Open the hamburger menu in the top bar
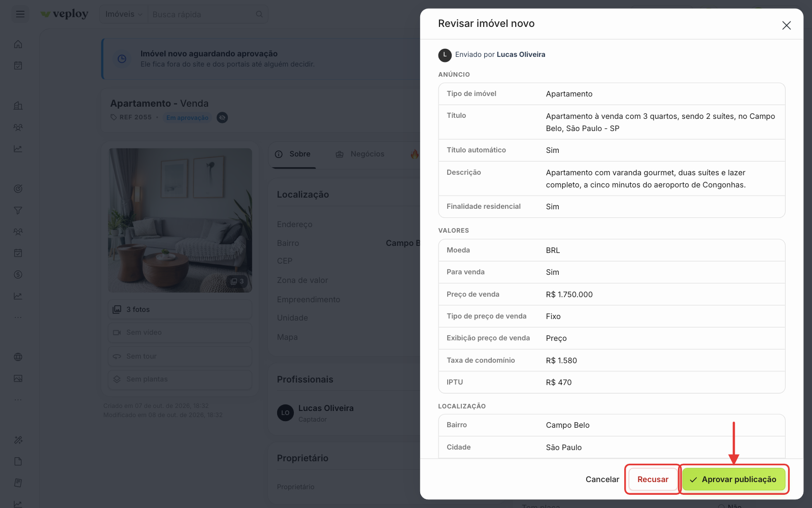The width and height of the screenshot is (812, 508). [20, 14]
